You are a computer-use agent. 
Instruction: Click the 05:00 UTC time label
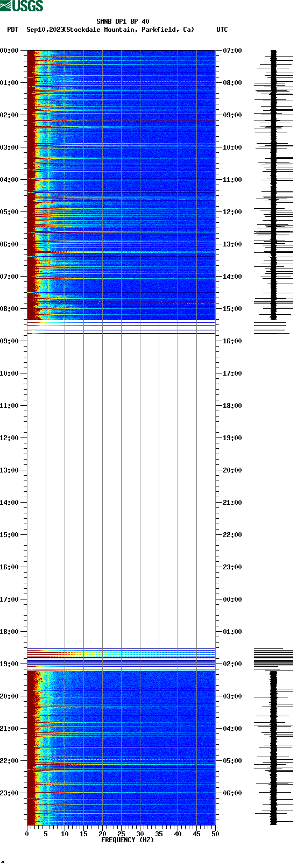coord(232,761)
